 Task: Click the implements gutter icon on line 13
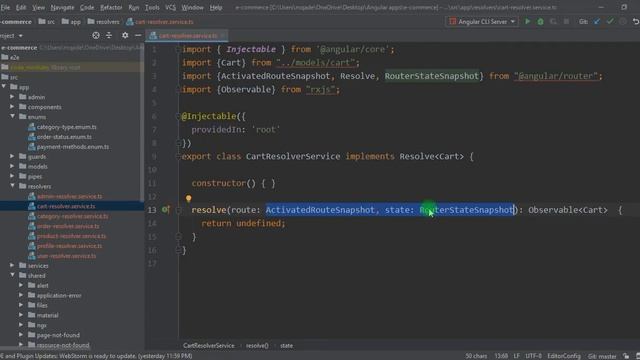(165, 210)
